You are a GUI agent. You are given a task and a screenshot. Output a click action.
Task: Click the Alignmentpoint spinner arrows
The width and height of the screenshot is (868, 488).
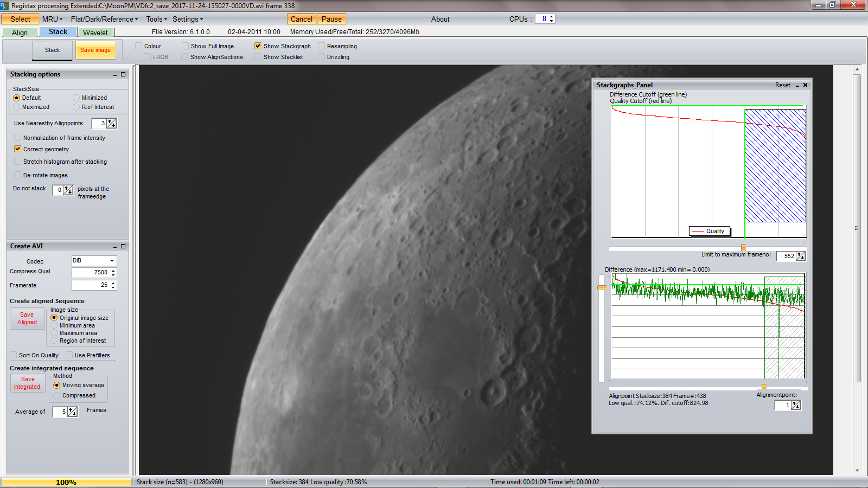click(796, 405)
